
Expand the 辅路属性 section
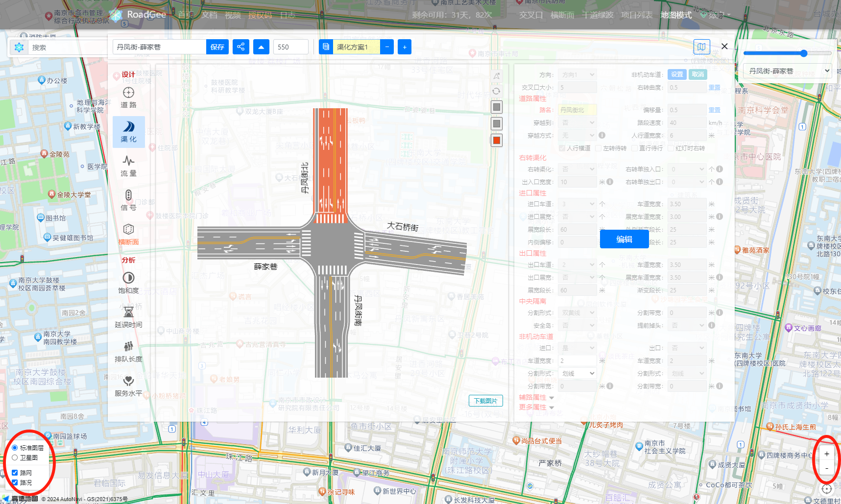[536, 397]
